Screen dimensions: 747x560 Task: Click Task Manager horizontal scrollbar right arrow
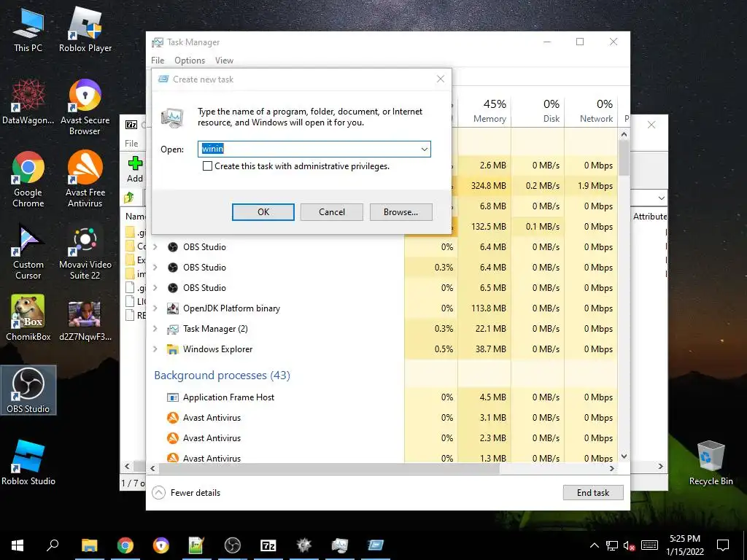coord(612,469)
